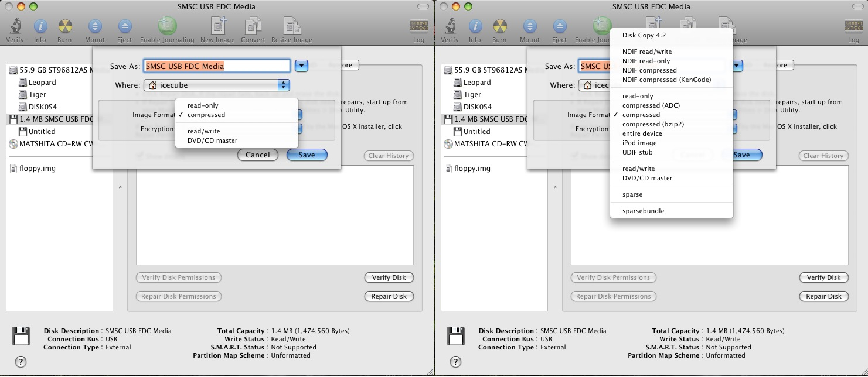Click the Eject icon in right window toolbar
This screenshot has height=377, width=868.
pos(559,26)
